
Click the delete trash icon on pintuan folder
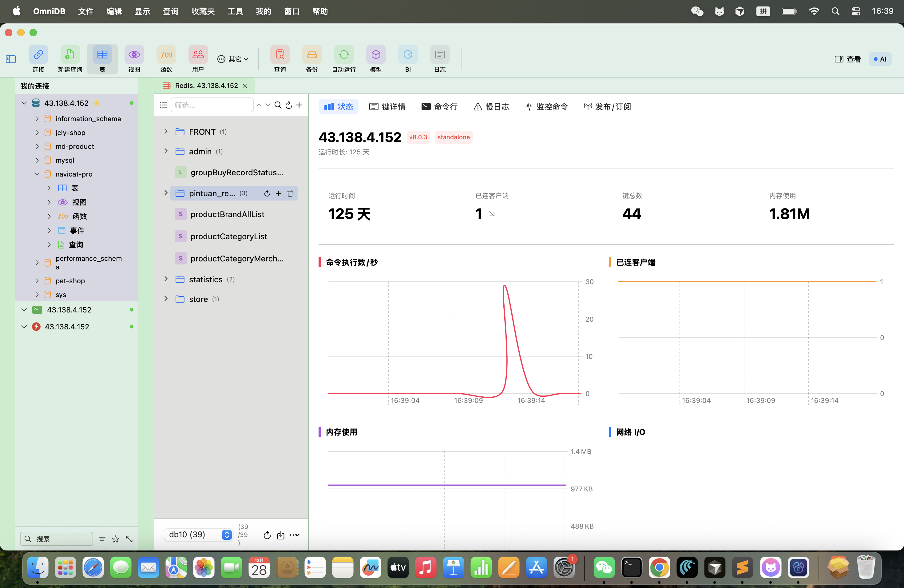(x=290, y=193)
